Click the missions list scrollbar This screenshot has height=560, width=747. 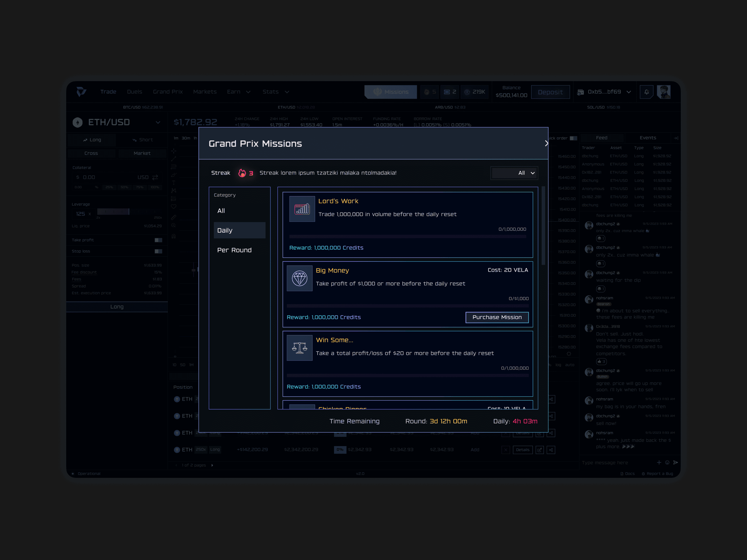543,226
